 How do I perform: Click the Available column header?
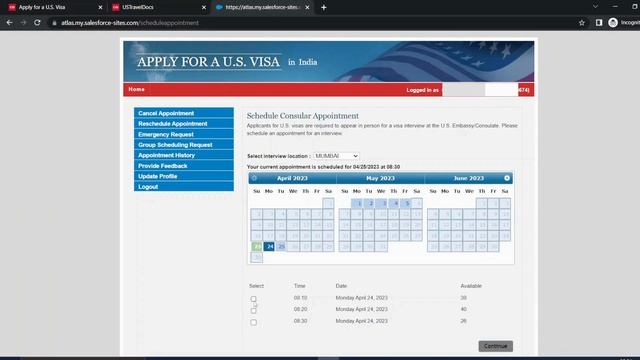coord(471,286)
